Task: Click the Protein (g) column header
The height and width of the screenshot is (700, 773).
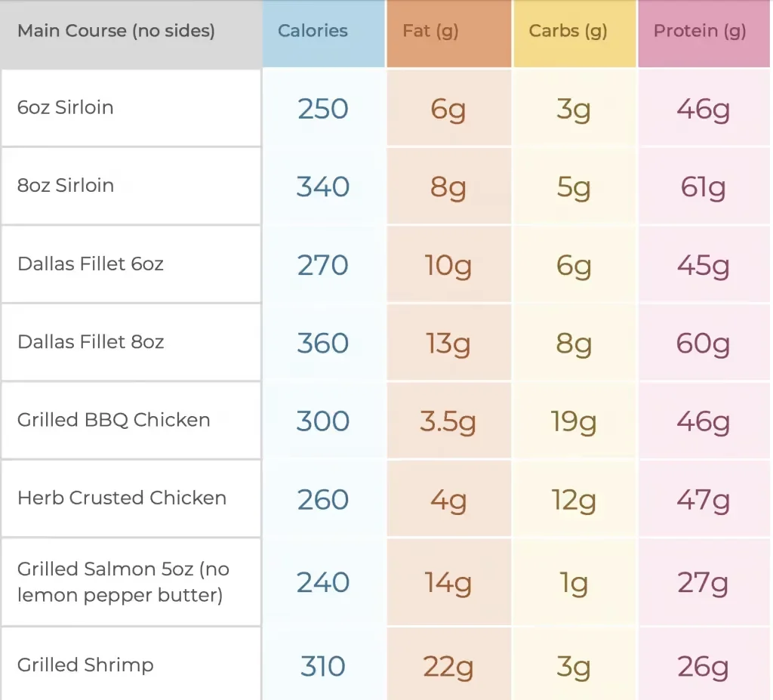Action: click(x=699, y=31)
